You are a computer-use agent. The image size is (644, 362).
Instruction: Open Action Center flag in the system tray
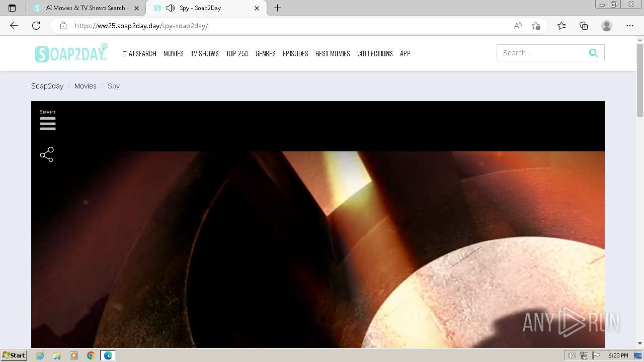[x=596, y=355]
